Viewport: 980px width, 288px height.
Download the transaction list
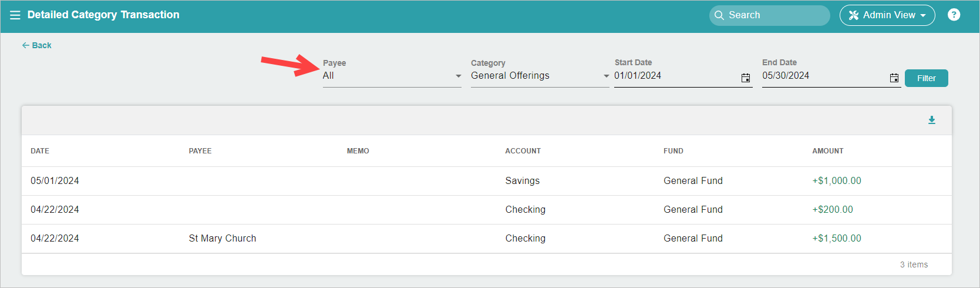[931, 120]
